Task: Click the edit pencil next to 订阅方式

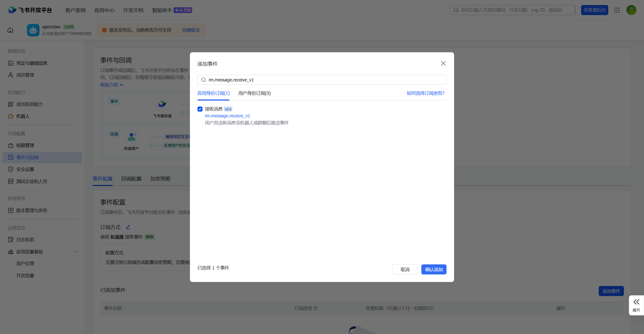Action: pyautogui.click(x=128, y=227)
